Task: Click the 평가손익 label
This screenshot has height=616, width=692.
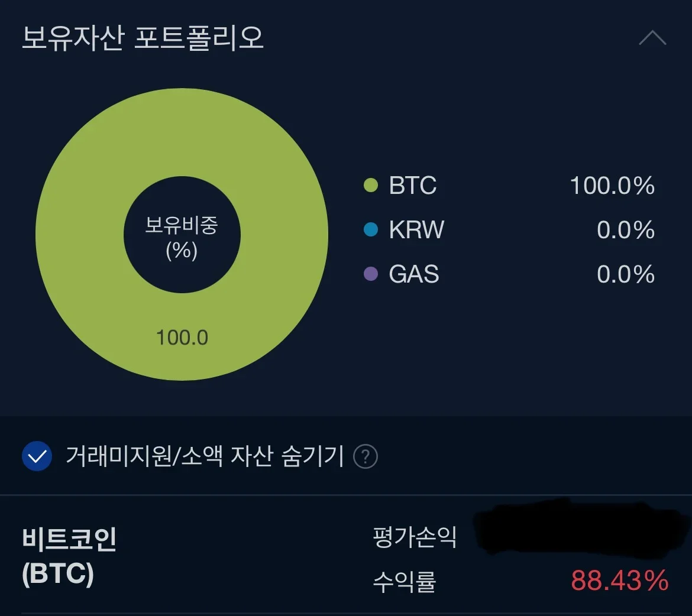Action: [415, 537]
